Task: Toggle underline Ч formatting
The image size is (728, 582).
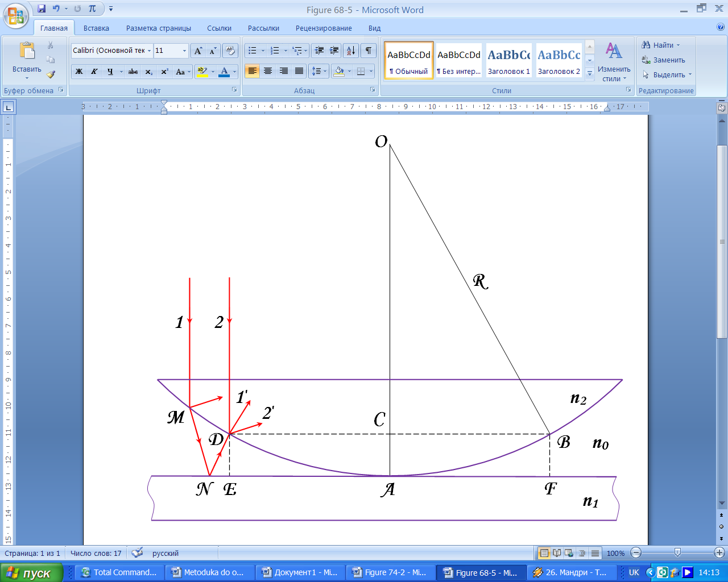Action: point(110,72)
